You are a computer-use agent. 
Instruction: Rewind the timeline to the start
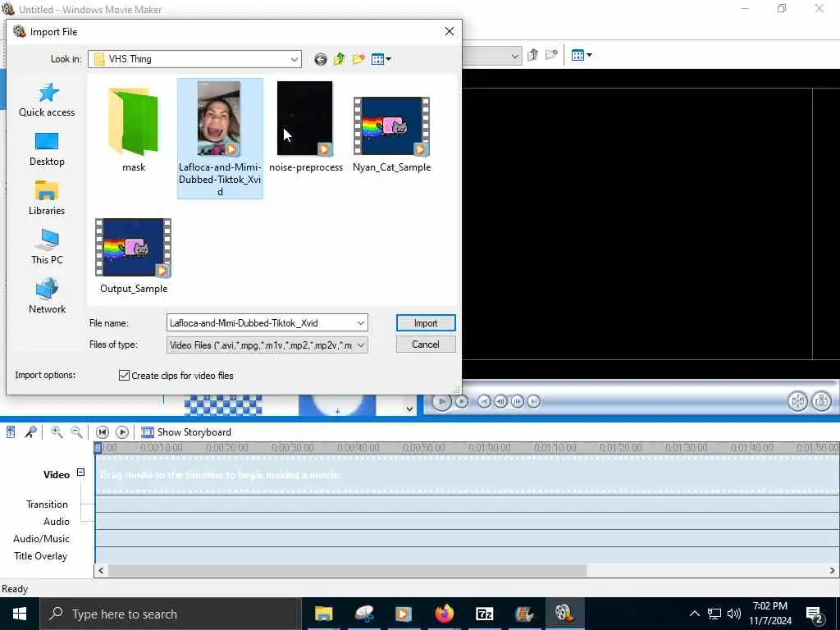[x=103, y=432]
